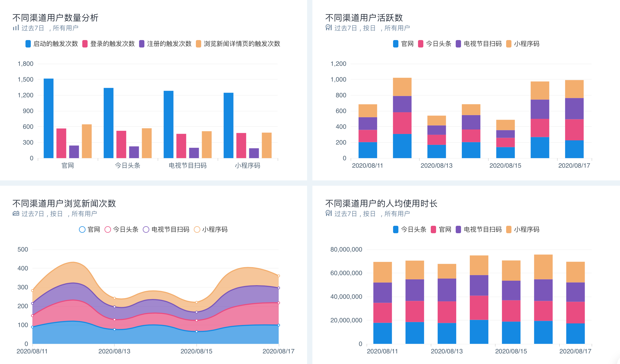Toggle 电视节目扫码 legend in 人均使用时长 chart
This screenshot has height=364, width=620.
(479, 229)
